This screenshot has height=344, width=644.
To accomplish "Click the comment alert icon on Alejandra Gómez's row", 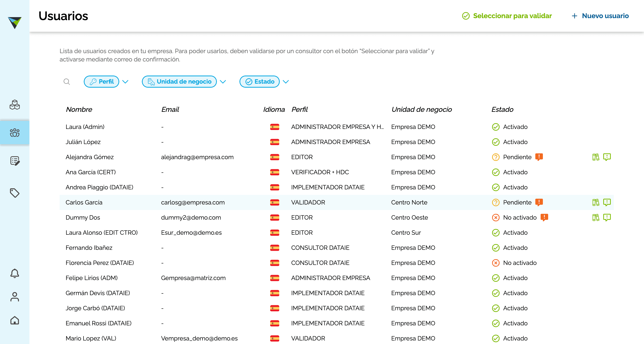I will 607,157.
